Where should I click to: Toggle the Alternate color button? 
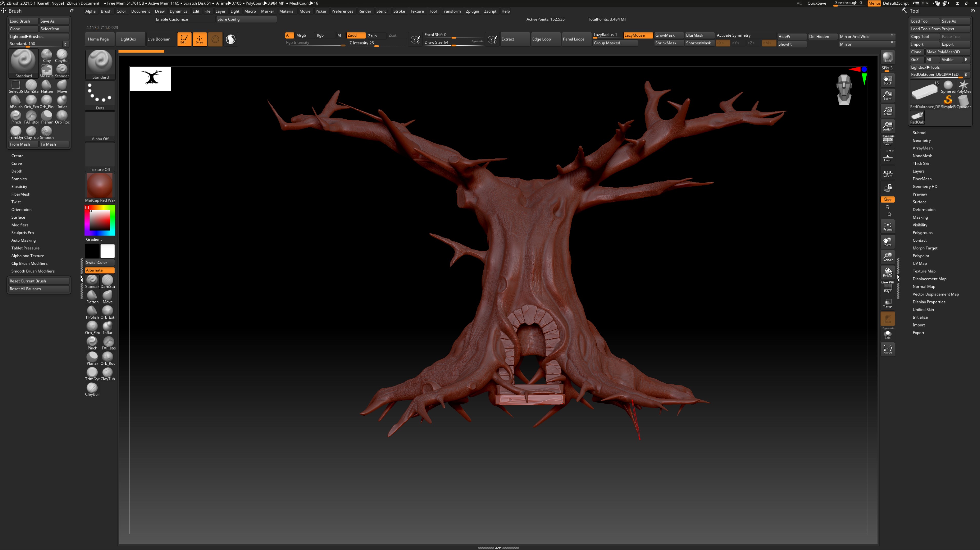click(100, 270)
